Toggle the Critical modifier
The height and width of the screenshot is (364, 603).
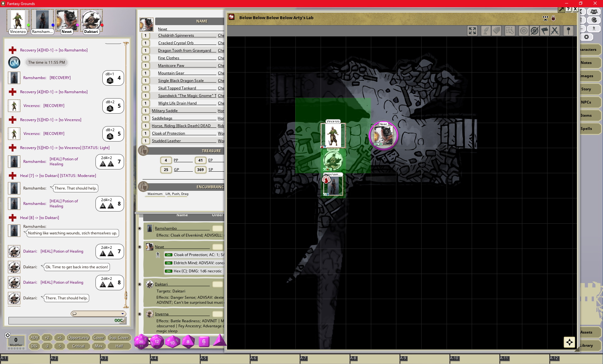79,346
